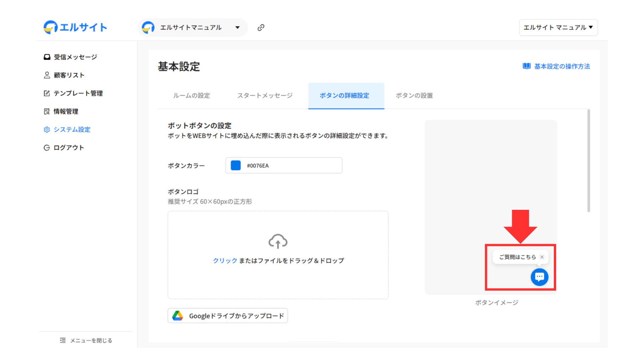
Task: Open 受信メッセージ from the sidebar
Action: coord(75,57)
